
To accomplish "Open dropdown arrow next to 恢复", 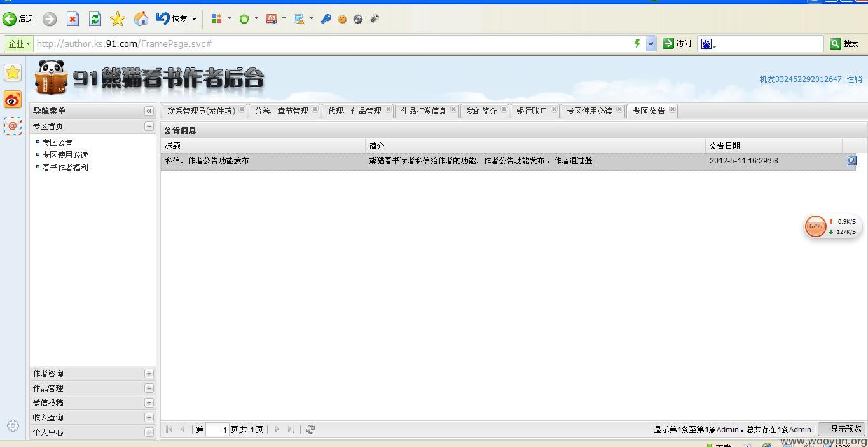I will coord(194,19).
